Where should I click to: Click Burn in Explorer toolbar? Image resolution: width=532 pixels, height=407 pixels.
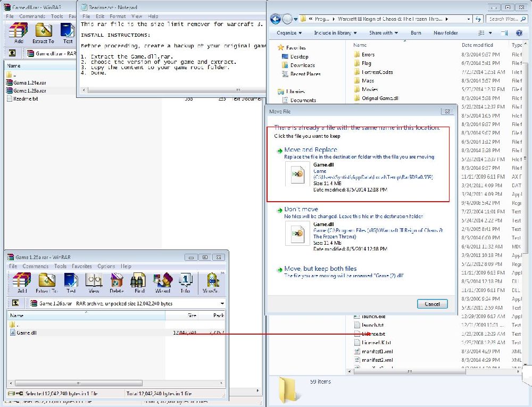point(415,33)
